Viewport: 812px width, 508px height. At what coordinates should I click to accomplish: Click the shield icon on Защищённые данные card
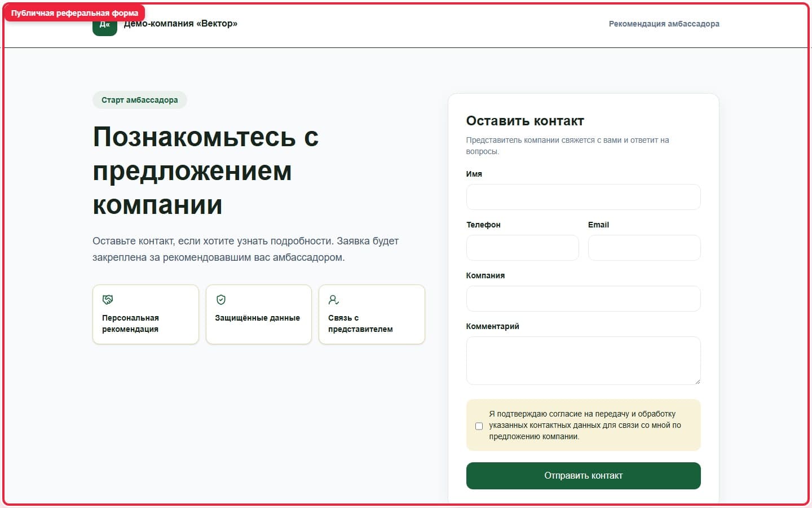point(221,300)
